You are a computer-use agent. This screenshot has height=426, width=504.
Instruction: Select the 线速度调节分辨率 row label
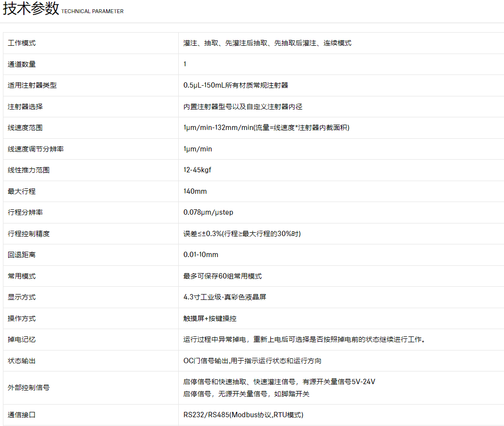(x=36, y=149)
